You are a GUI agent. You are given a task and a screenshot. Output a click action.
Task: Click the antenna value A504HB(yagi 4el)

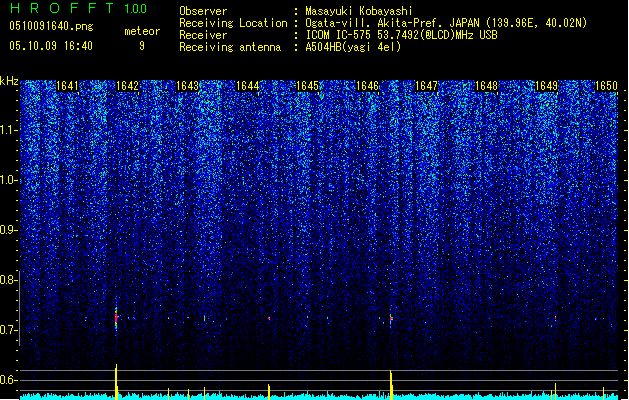353,47
